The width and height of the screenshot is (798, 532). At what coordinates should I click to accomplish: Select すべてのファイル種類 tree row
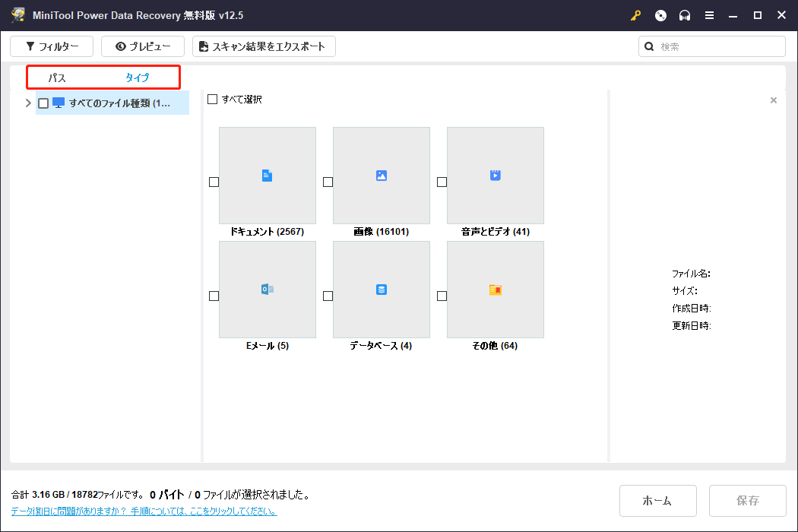point(112,103)
